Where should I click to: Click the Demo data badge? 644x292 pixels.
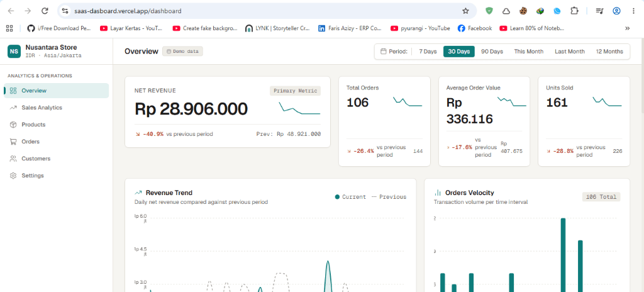(183, 52)
